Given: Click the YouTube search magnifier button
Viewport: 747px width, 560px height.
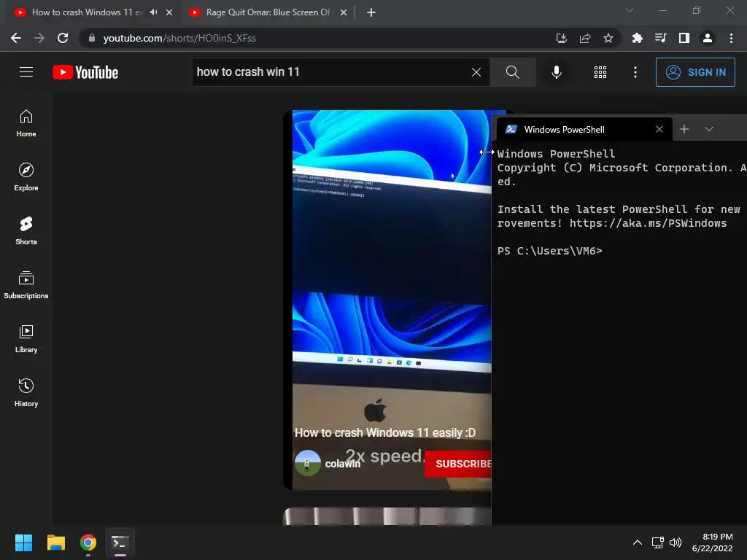Looking at the screenshot, I should click(513, 72).
